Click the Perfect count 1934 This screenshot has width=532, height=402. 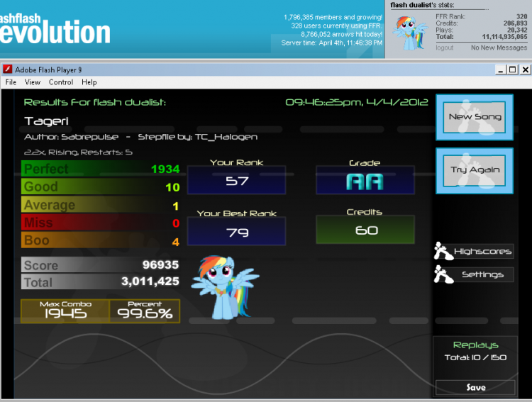[165, 169]
